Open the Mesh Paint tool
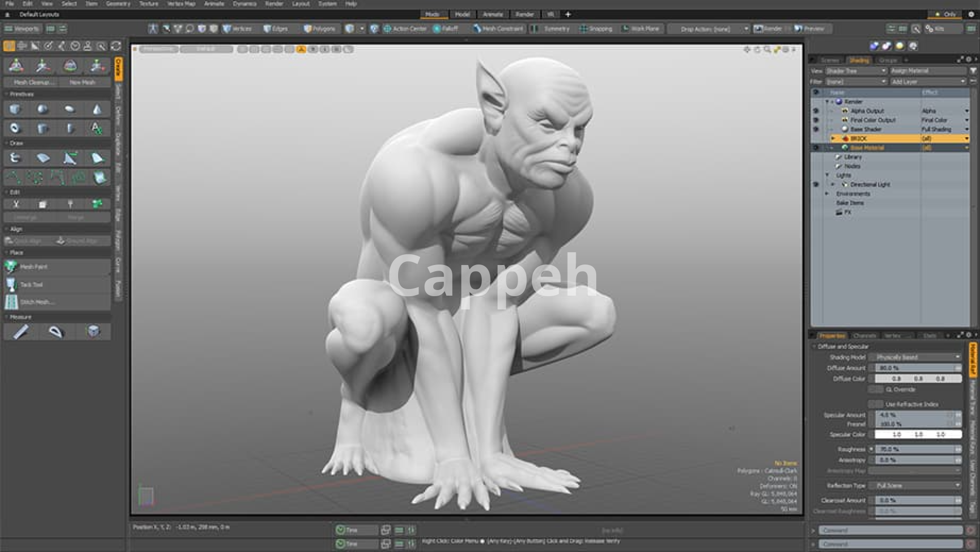 tap(34, 267)
